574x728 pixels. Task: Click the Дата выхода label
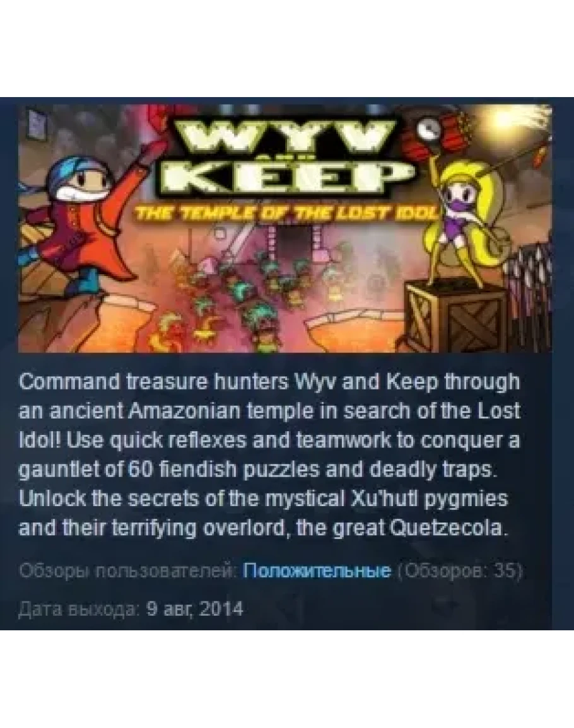click(x=79, y=609)
